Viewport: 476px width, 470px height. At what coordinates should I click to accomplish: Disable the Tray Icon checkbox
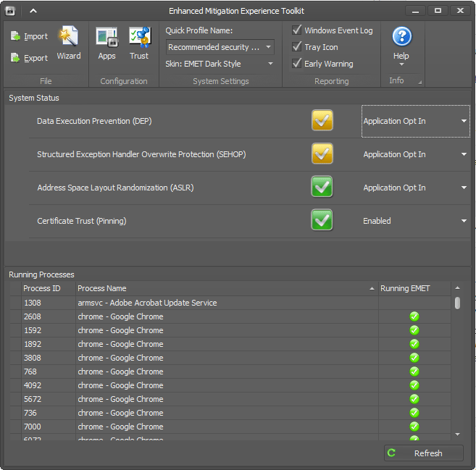point(297,47)
